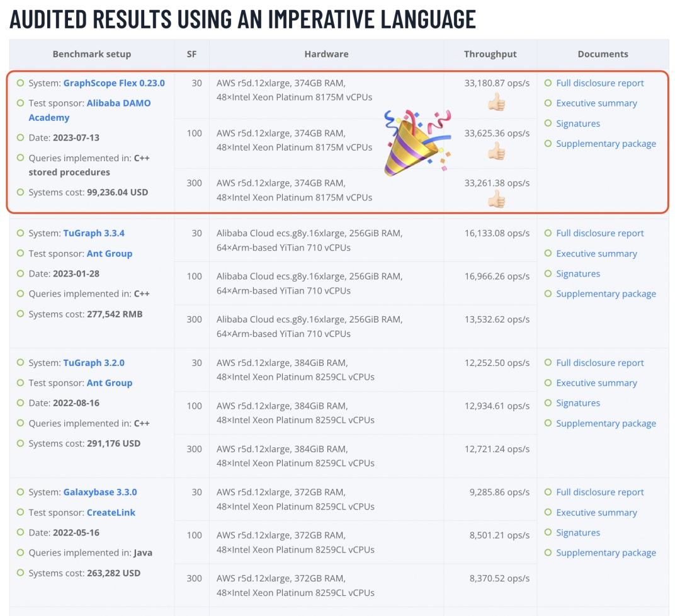Click the thumbs-up under 33,180.87 ops/s
680x616 pixels.
(x=497, y=103)
